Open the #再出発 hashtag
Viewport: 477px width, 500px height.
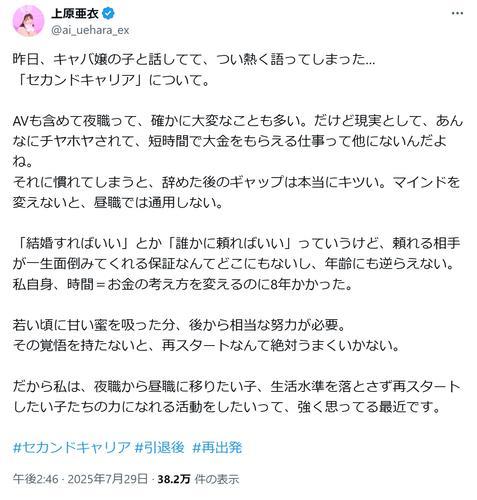(x=217, y=447)
